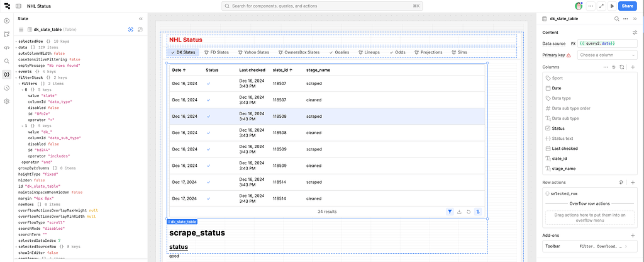This screenshot has height=262, width=644.
Task: Open the Retool logo home menu
Action: click(x=6, y=6)
